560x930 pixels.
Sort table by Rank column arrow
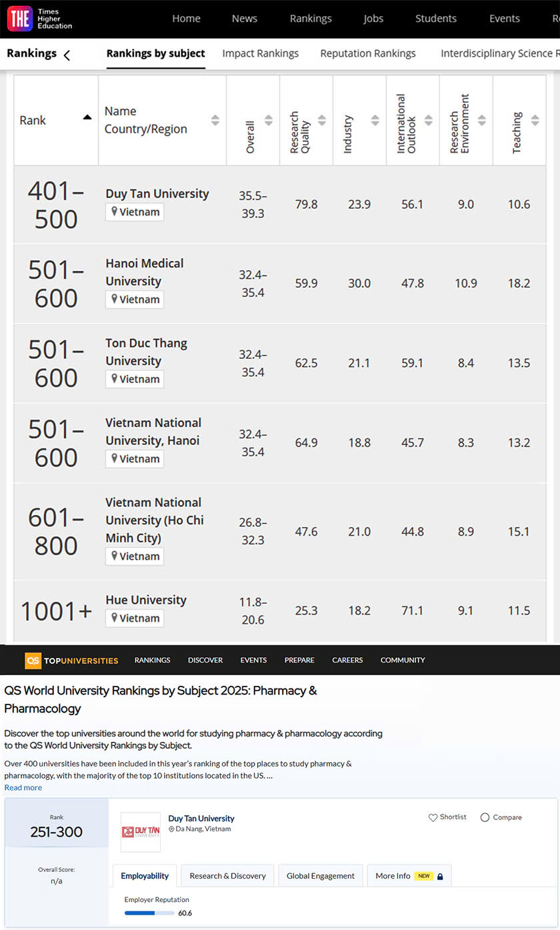(87, 117)
